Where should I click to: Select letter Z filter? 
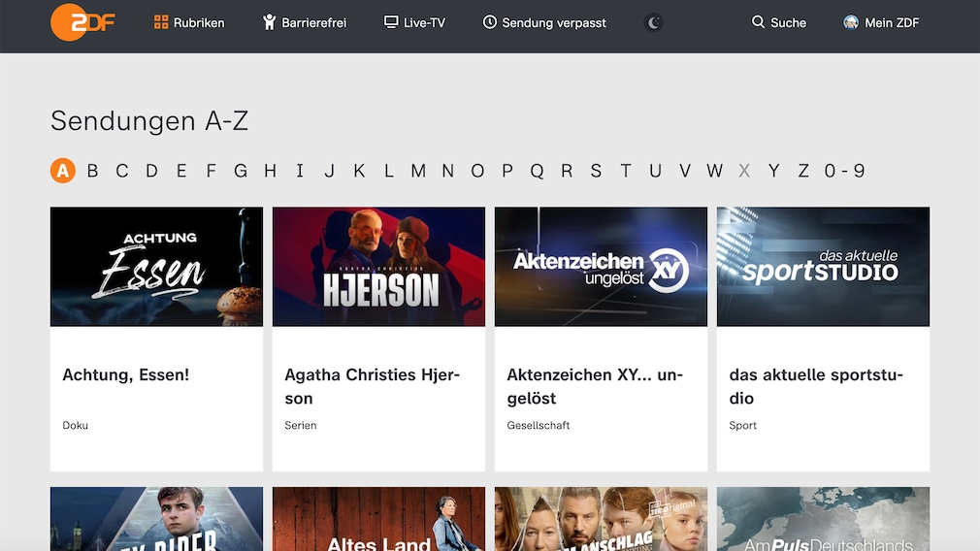pos(803,171)
